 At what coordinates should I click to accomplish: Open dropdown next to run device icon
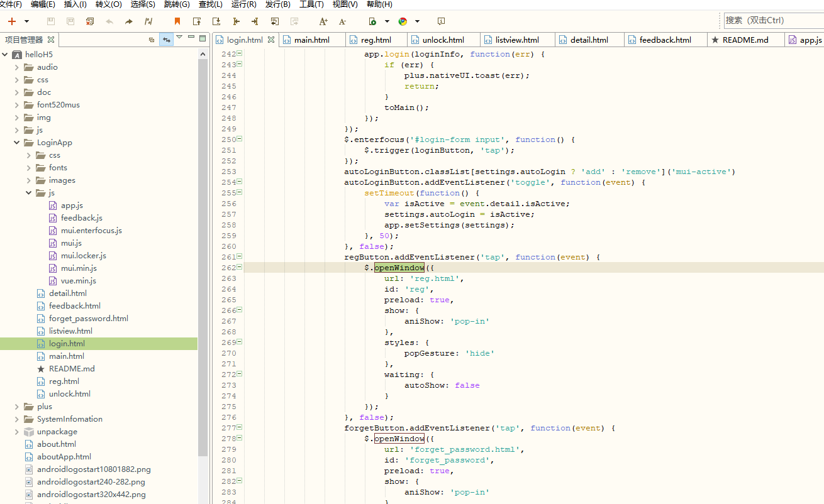[387, 21]
